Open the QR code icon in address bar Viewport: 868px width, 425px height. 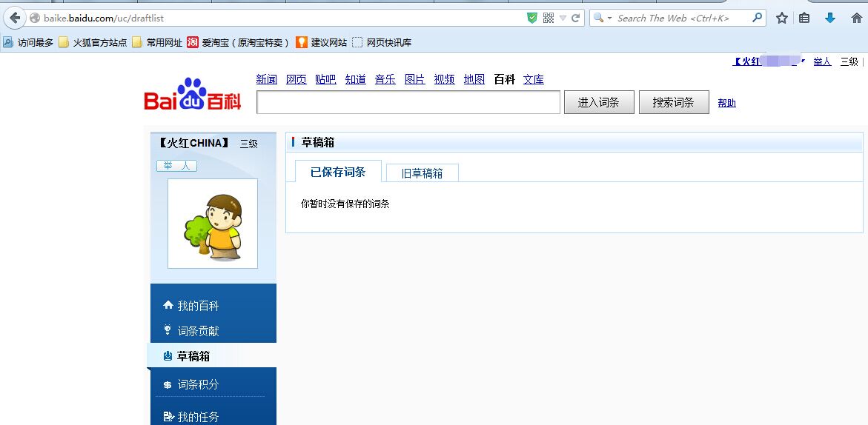tap(548, 19)
